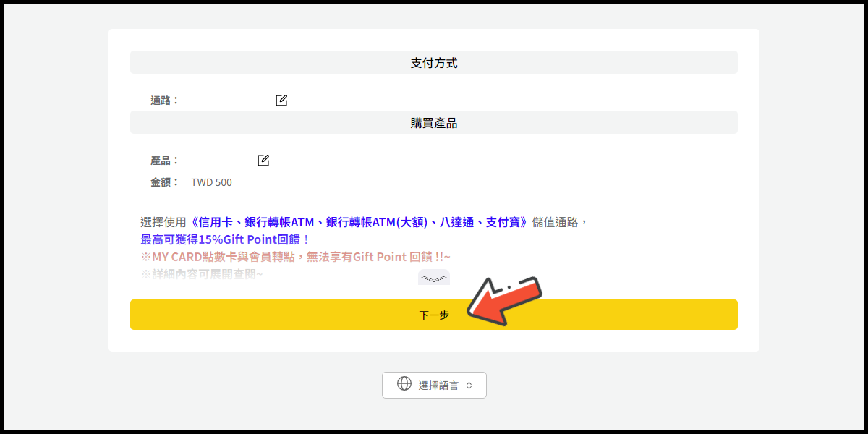Click the TWD 500 amount value
Screen dimensions: 868x434
[211, 182]
